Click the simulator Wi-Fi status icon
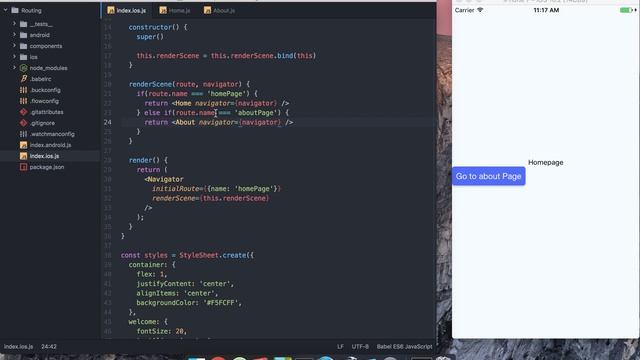Screen dimensions: 640x360 pos(480,10)
